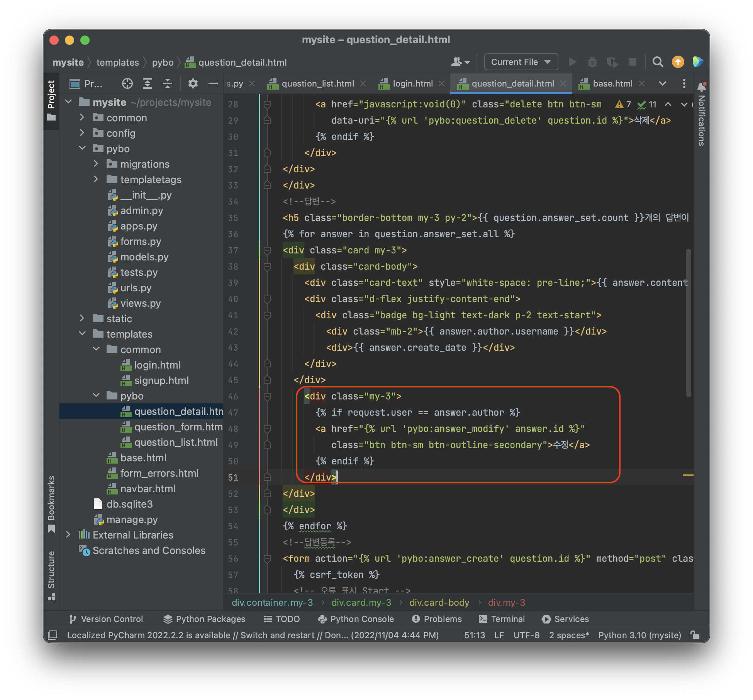Open the Notifications bell icon
Screen dimensions: 753x700
click(702, 87)
